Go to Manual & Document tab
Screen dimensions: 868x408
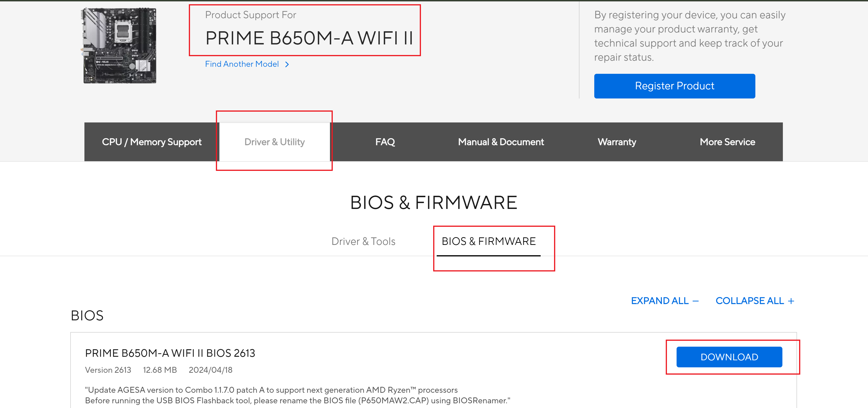pos(501,142)
